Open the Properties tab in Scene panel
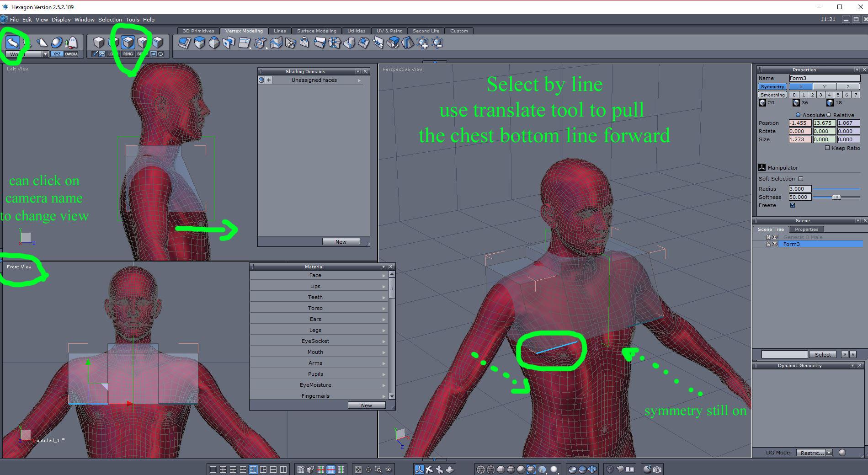Image resolution: width=868 pixels, height=475 pixels. [806, 229]
